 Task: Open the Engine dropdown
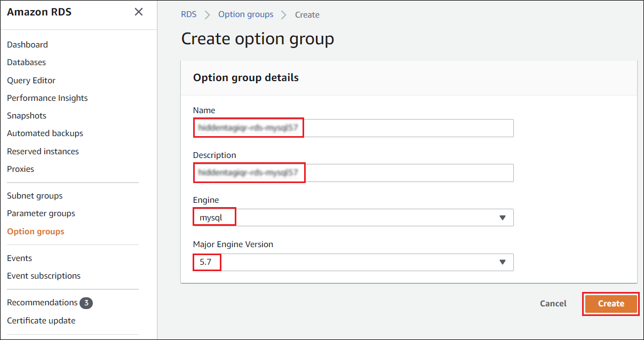coord(353,217)
